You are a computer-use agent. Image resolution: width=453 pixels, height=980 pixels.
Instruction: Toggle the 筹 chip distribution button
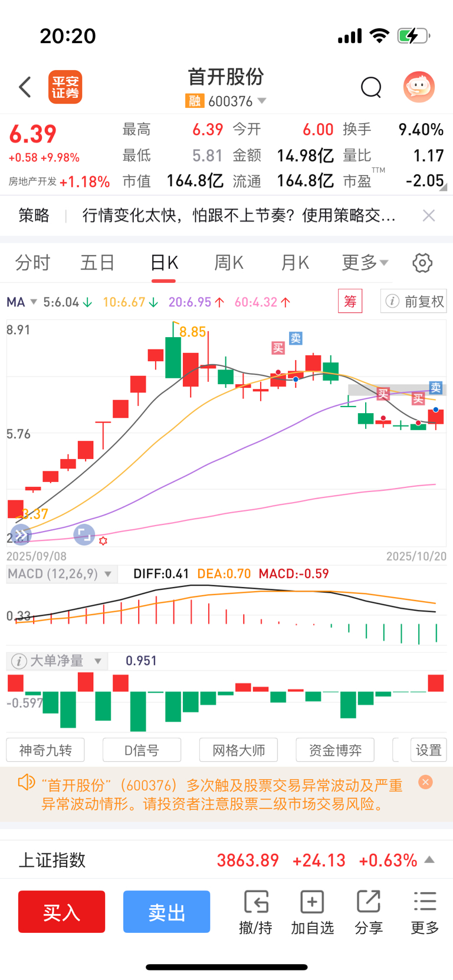tap(350, 302)
